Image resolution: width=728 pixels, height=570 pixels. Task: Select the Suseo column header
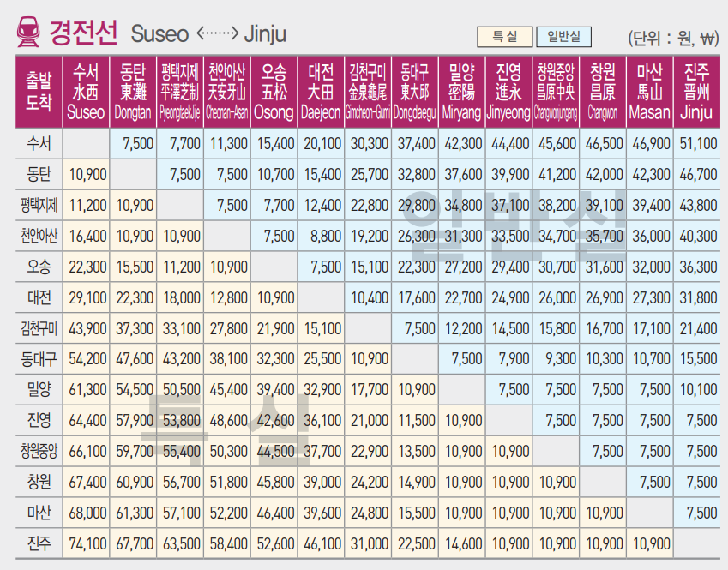(x=86, y=92)
